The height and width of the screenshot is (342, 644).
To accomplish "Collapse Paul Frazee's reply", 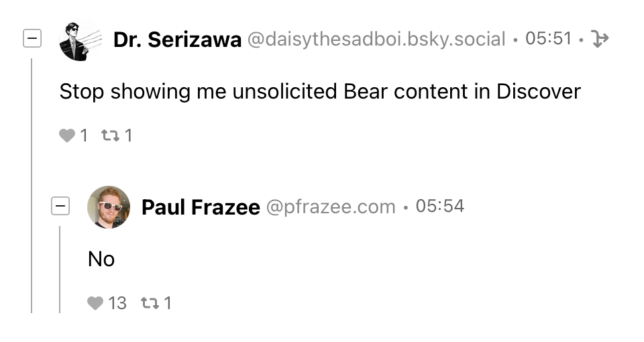I will [x=60, y=207].
